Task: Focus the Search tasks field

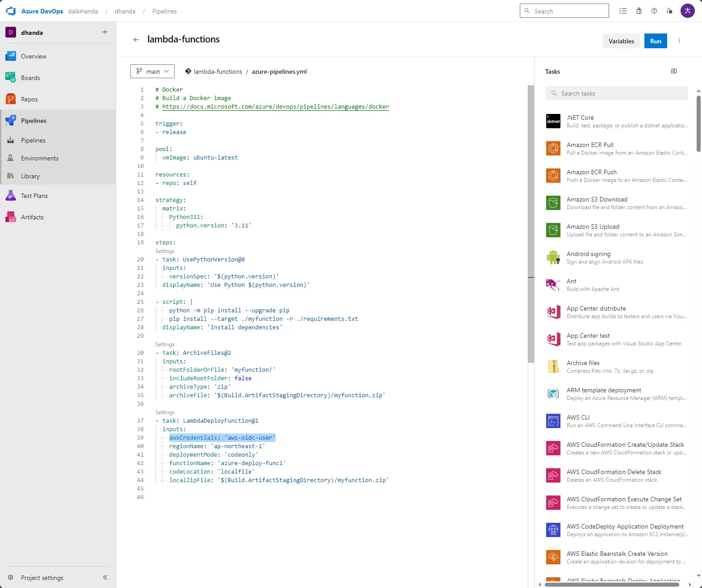Action: [x=616, y=93]
